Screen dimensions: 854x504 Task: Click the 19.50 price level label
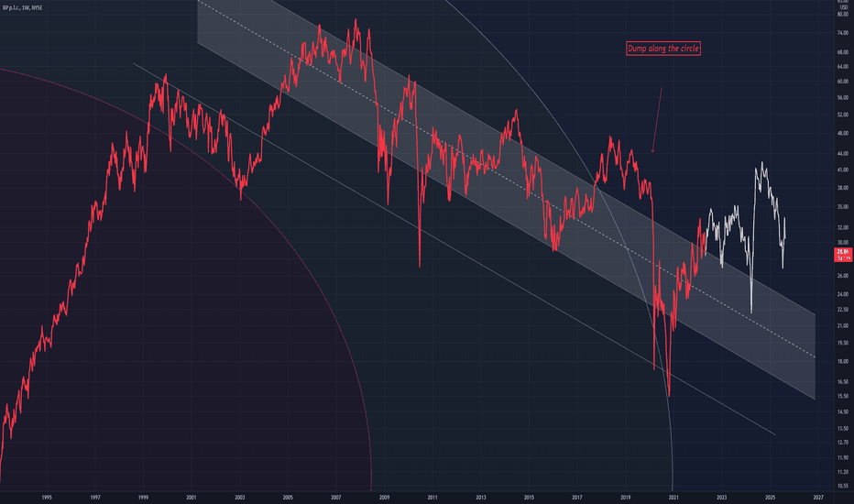point(843,344)
